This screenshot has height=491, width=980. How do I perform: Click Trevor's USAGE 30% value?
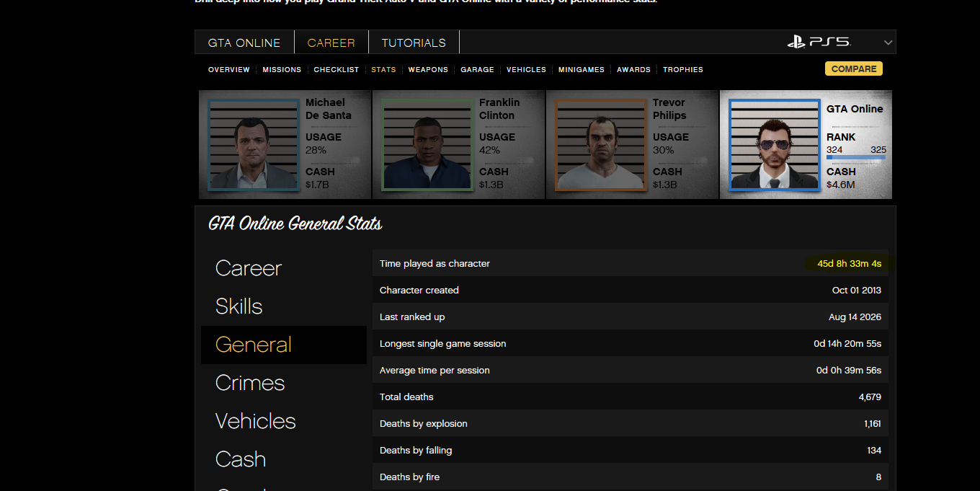(664, 150)
